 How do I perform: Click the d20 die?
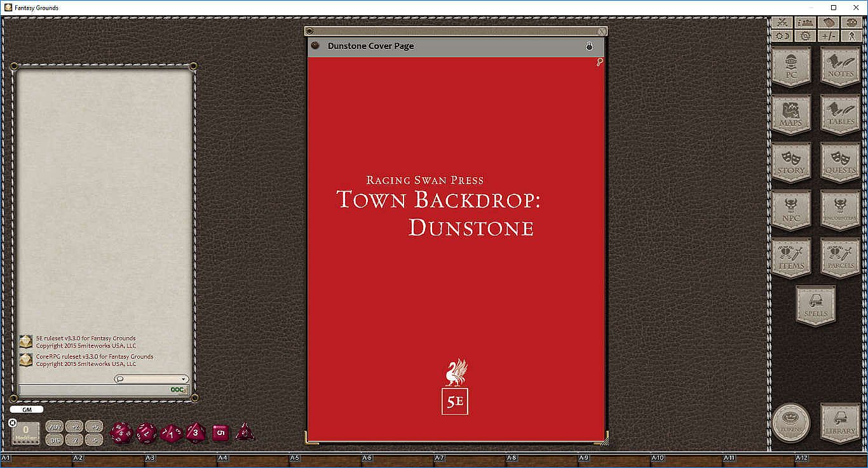(x=121, y=433)
